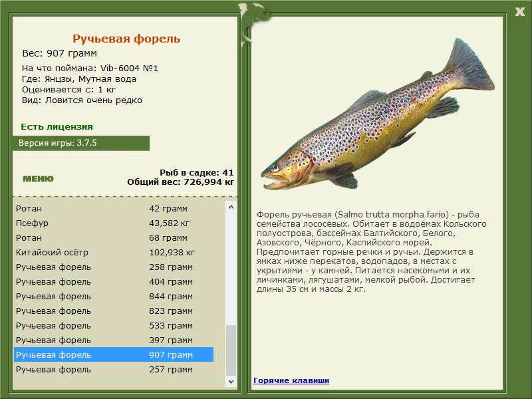Image resolution: width=532 pixels, height=399 pixels.
Task: Select Ручьевая форель 397 грамм row
Action: pos(114,340)
